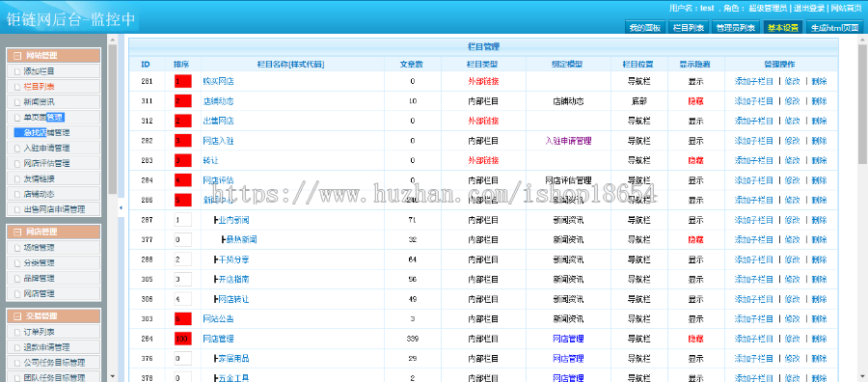Open blue 网店管理 model link in row 264

coord(568,339)
